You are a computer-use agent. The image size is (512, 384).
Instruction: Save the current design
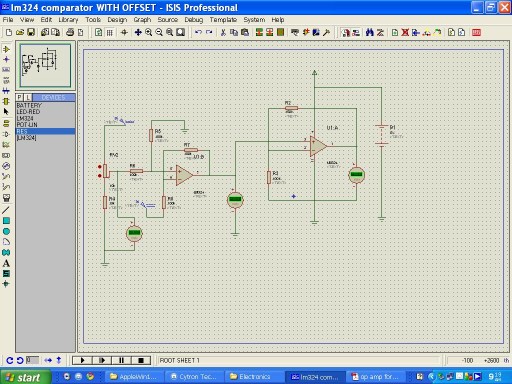(x=31, y=32)
